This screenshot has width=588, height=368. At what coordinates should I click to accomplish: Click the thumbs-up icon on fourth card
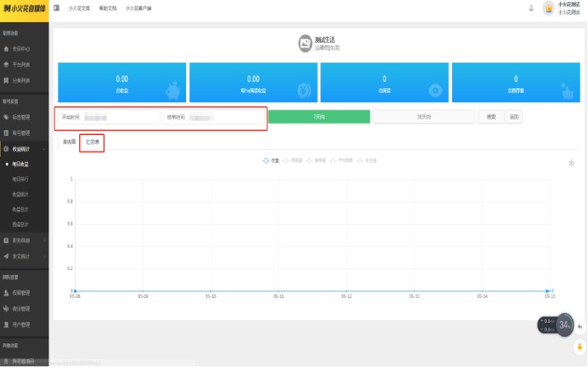[x=567, y=91]
